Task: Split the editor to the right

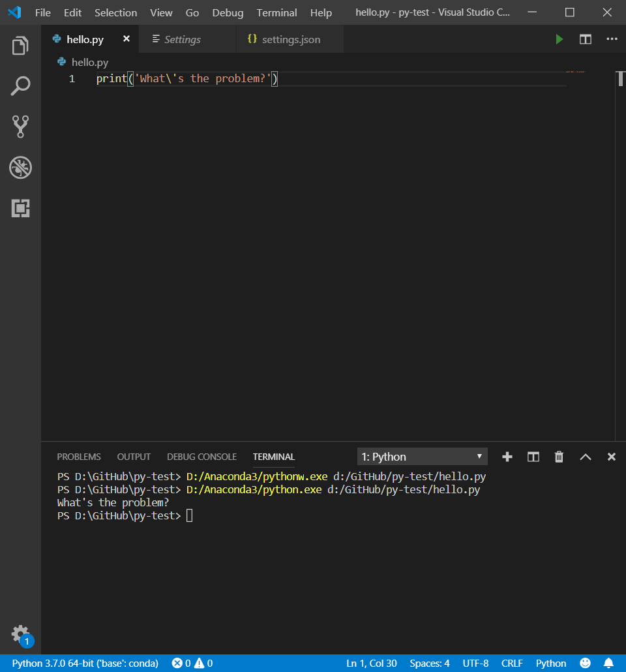Action: click(586, 39)
